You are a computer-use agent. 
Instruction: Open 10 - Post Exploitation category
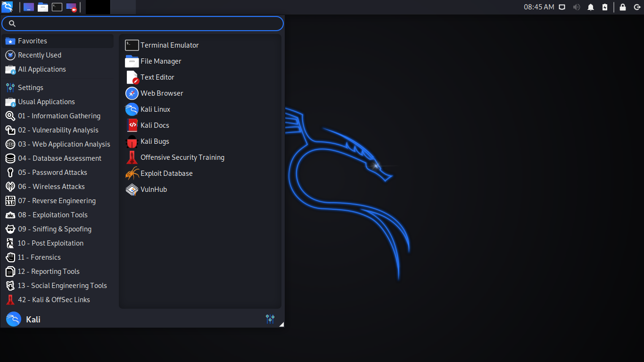click(x=58, y=243)
